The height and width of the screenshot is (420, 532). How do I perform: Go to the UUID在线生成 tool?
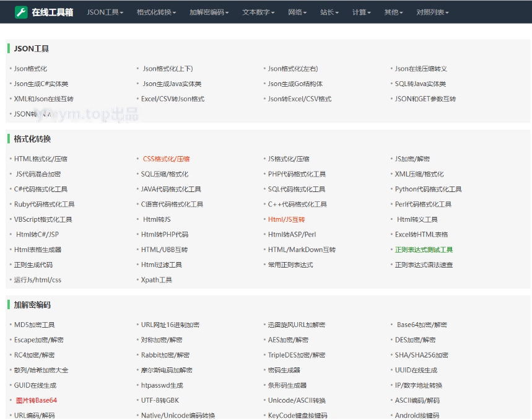tap(416, 370)
